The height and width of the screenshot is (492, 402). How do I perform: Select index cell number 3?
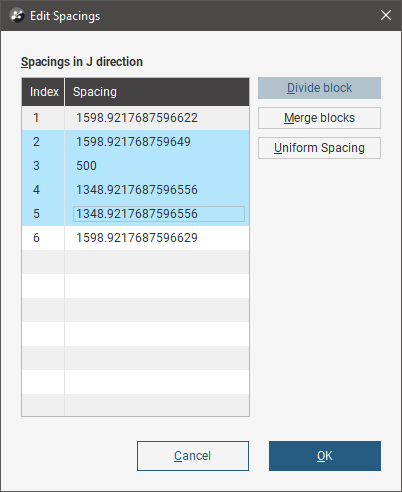click(x=43, y=166)
